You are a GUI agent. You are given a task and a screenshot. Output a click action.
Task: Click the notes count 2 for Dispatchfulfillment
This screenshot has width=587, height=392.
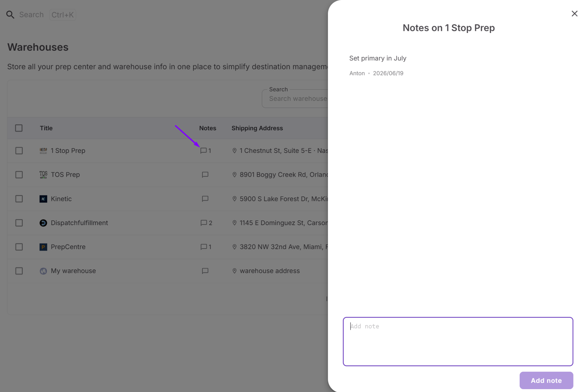point(210,223)
